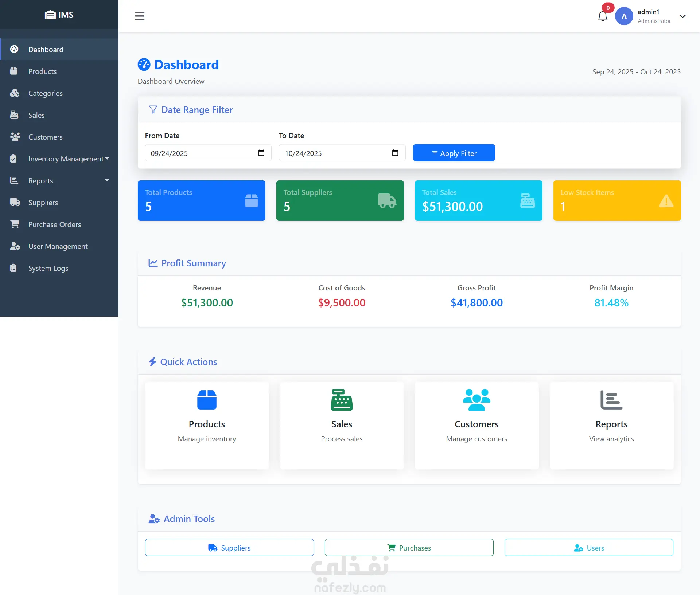Click the Sales cash register quick action icon
Viewport: 700px width, 595px height.
click(x=342, y=400)
